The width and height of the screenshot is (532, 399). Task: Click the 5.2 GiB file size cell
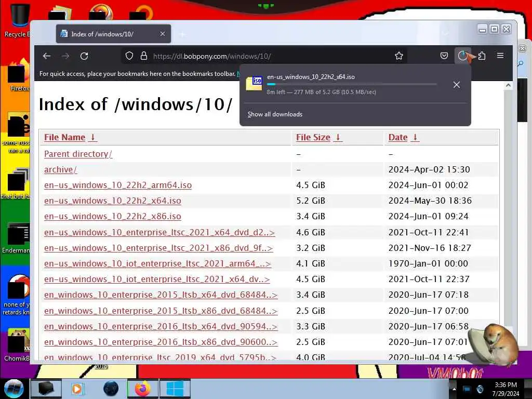311,201
